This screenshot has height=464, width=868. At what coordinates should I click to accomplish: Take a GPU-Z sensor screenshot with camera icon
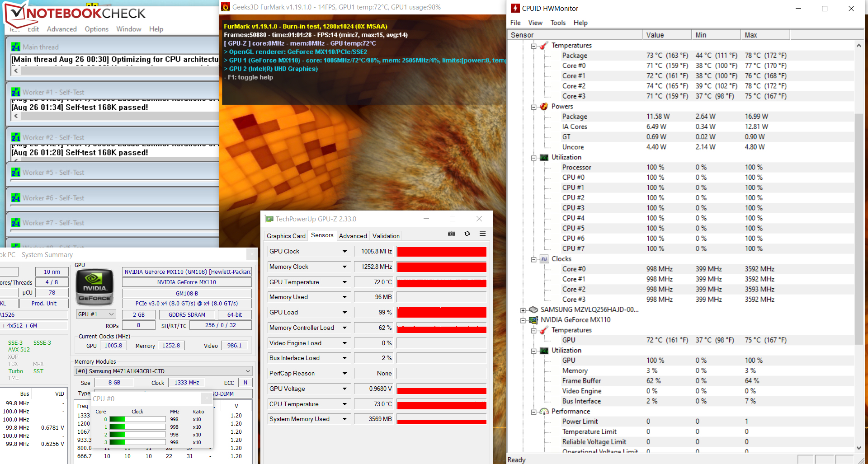(451, 234)
